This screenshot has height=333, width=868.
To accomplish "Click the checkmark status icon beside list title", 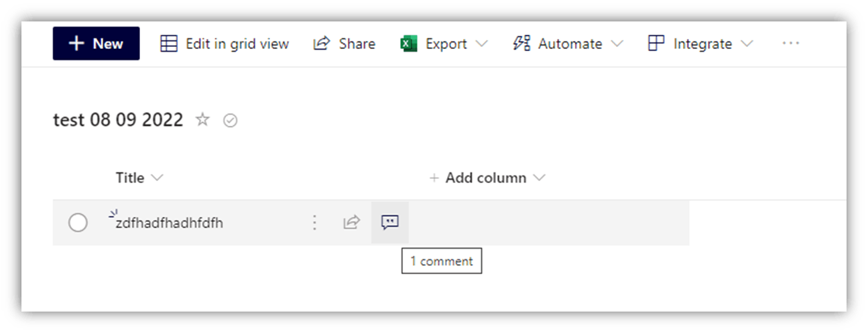I will (x=231, y=121).
